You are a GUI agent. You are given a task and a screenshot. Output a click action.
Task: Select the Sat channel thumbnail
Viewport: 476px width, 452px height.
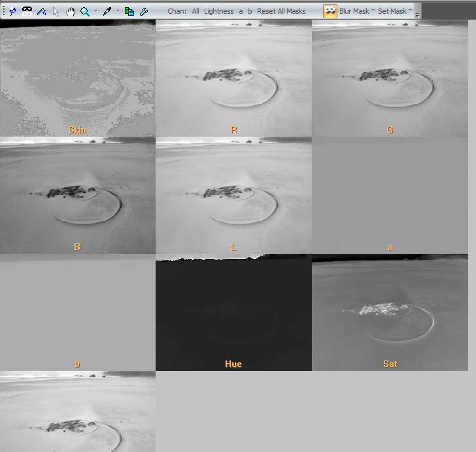pos(390,312)
